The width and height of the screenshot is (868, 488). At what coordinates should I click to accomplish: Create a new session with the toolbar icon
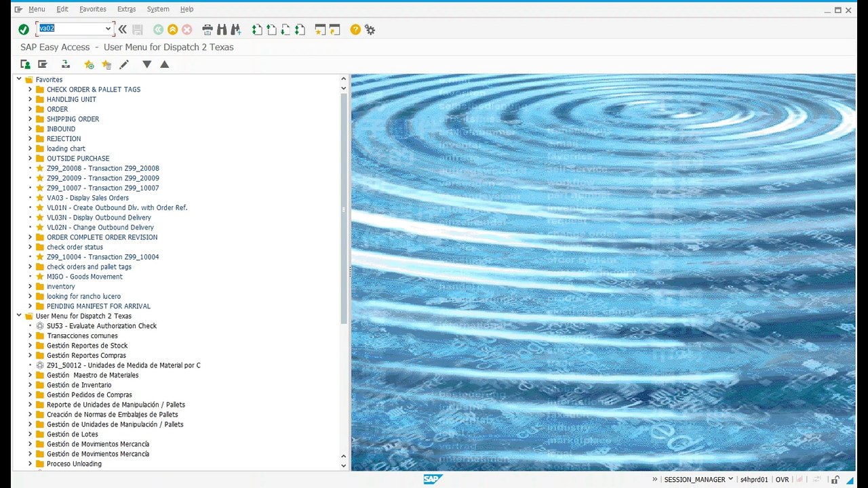tap(320, 29)
